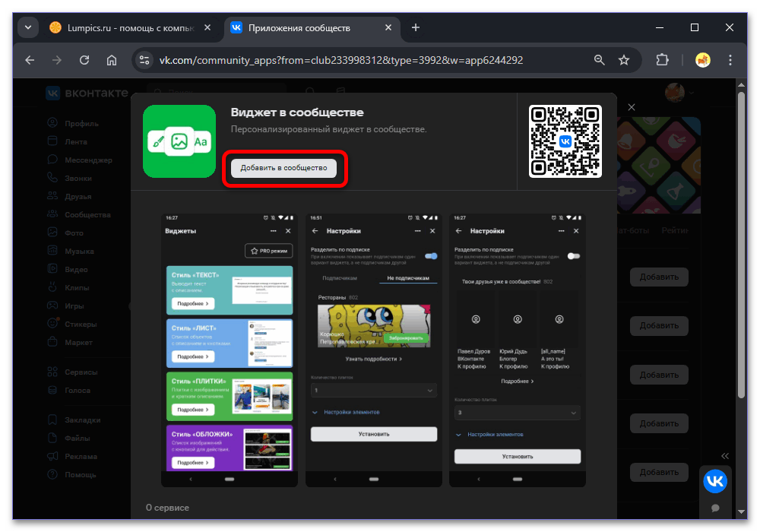Open Закладки in the sidebar
Screen dimensions: 760x532
(74, 420)
